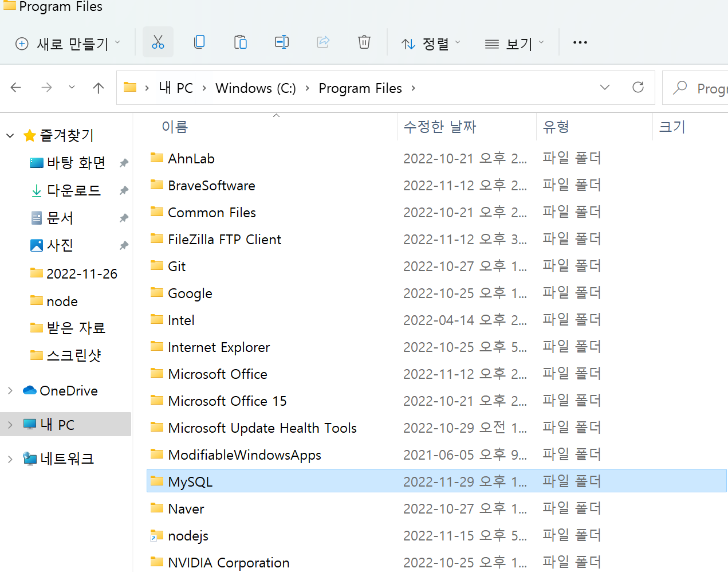Screen dimensions: 728x572
Task: Open the three-dot more options menu
Action: (580, 42)
